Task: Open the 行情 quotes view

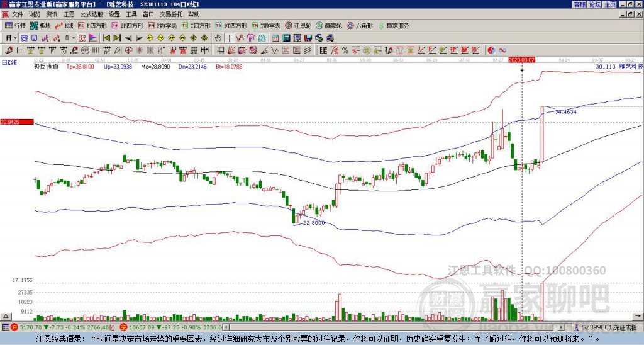Action: [x=15, y=25]
